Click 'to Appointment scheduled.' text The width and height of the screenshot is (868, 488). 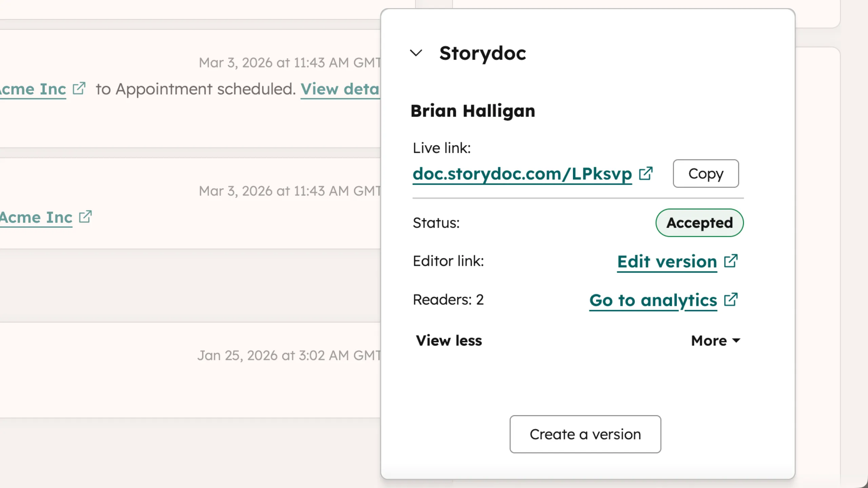[196, 89]
